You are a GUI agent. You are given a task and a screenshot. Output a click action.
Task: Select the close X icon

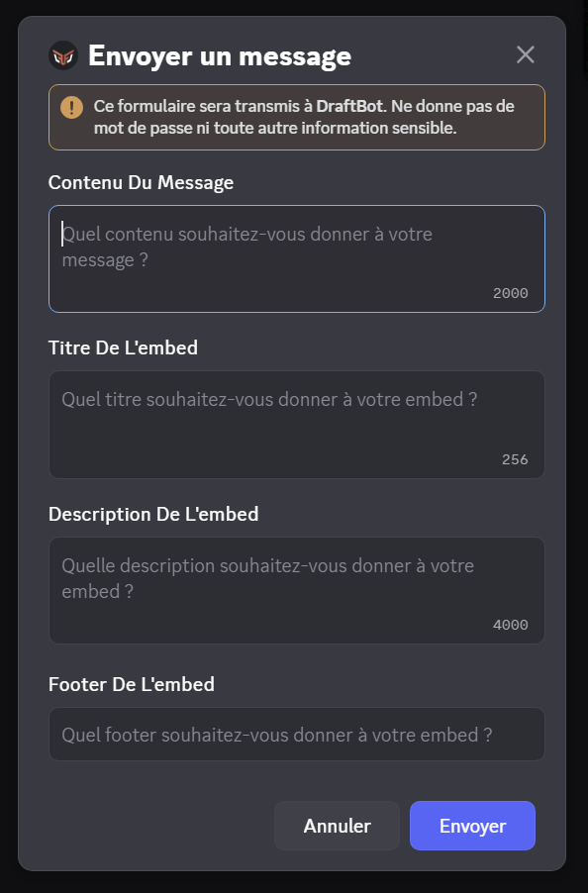526,55
